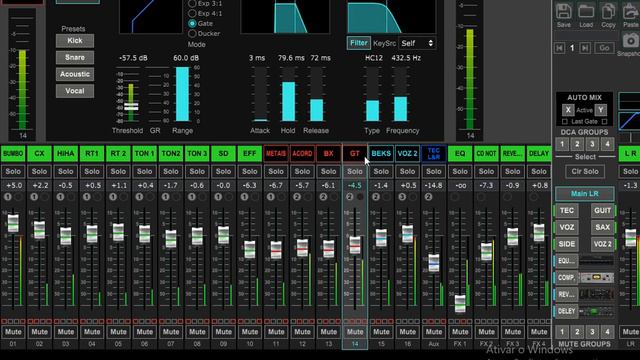Mute the GT channel
This screenshot has width=640, height=360.
(x=355, y=332)
